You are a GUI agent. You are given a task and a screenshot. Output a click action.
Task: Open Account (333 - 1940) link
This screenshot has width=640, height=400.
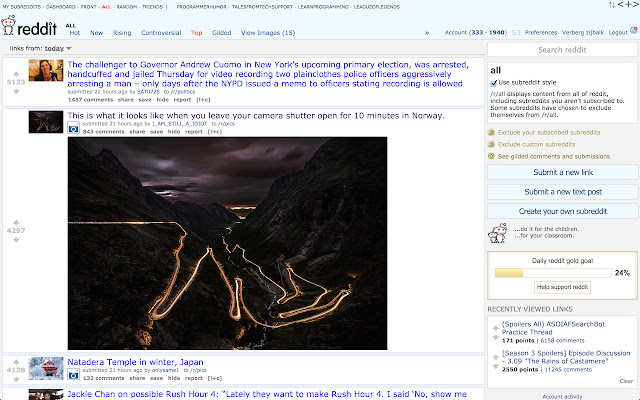pos(476,33)
